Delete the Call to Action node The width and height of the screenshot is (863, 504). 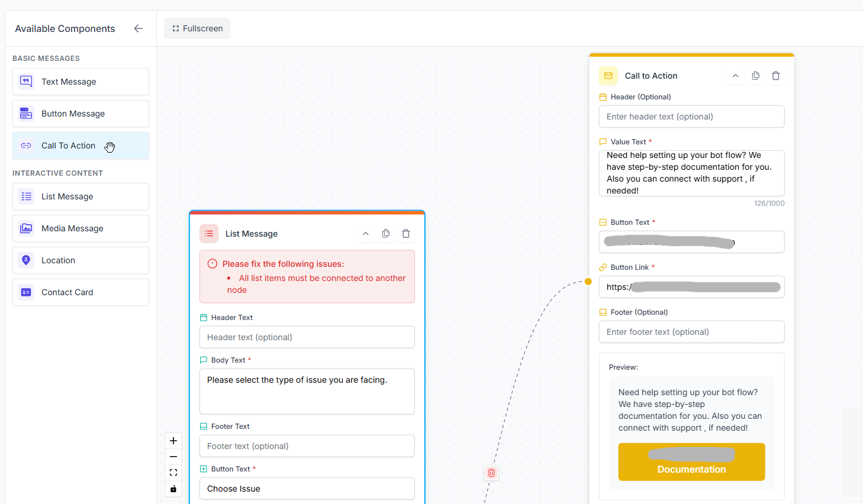click(776, 76)
